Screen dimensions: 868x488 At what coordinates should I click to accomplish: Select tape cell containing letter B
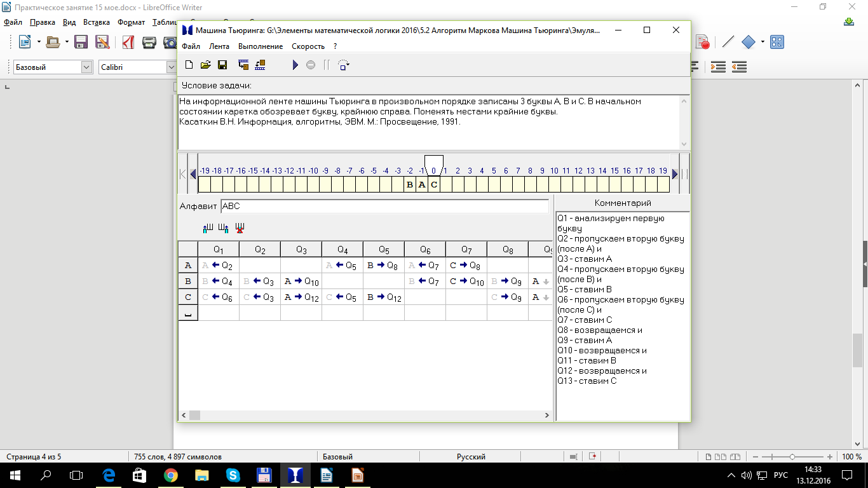click(x=410, y=185)
